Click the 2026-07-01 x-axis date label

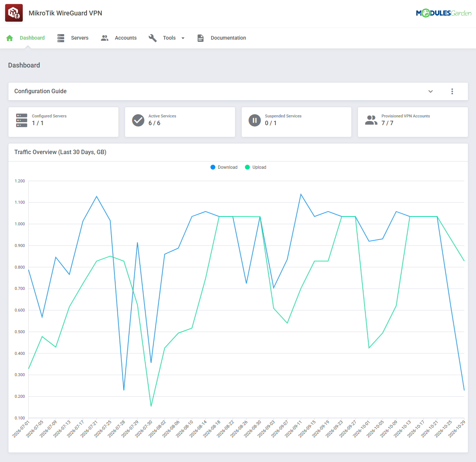pyautogui.click(x=21, y=429)
